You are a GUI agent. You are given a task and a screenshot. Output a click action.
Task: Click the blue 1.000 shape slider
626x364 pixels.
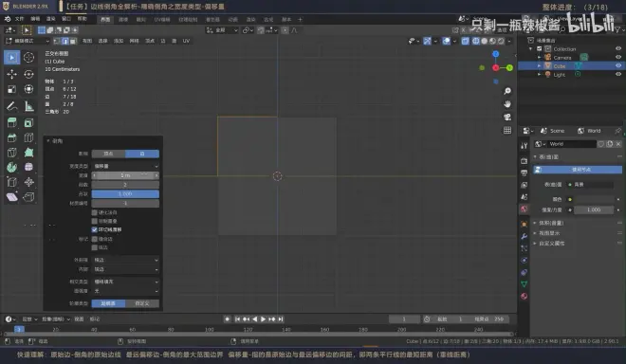125,194
